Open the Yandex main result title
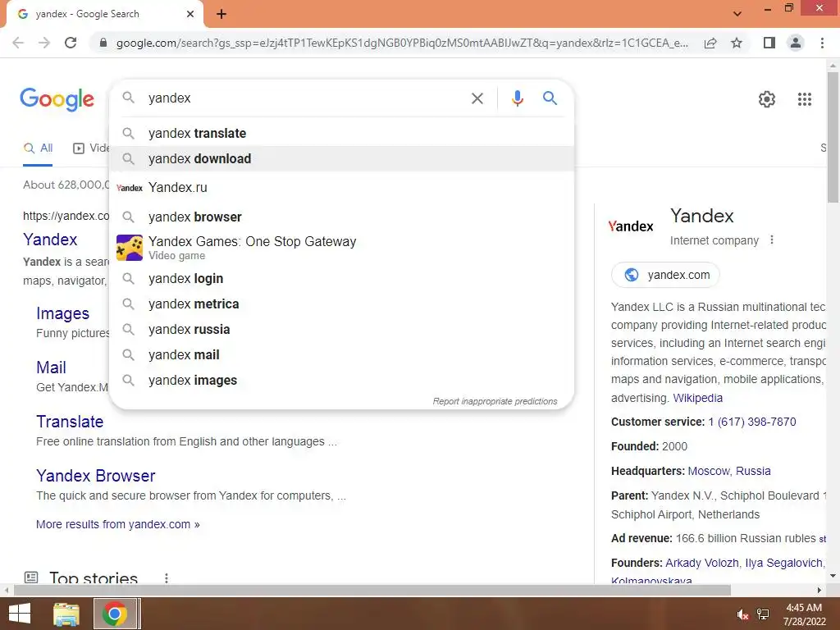This screenshot has height=630, width=840. tap(50, 240)
